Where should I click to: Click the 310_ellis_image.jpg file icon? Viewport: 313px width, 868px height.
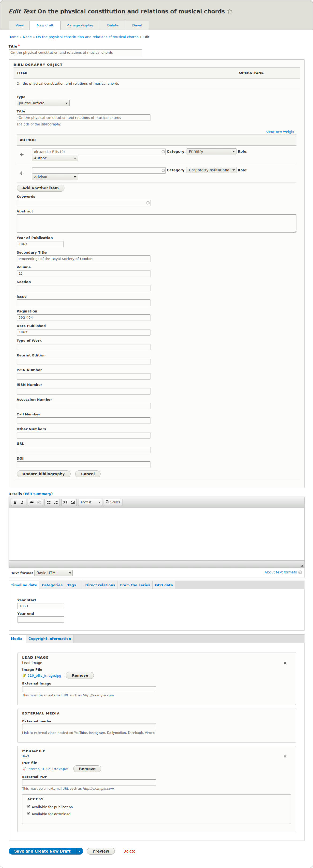[24, 676]
